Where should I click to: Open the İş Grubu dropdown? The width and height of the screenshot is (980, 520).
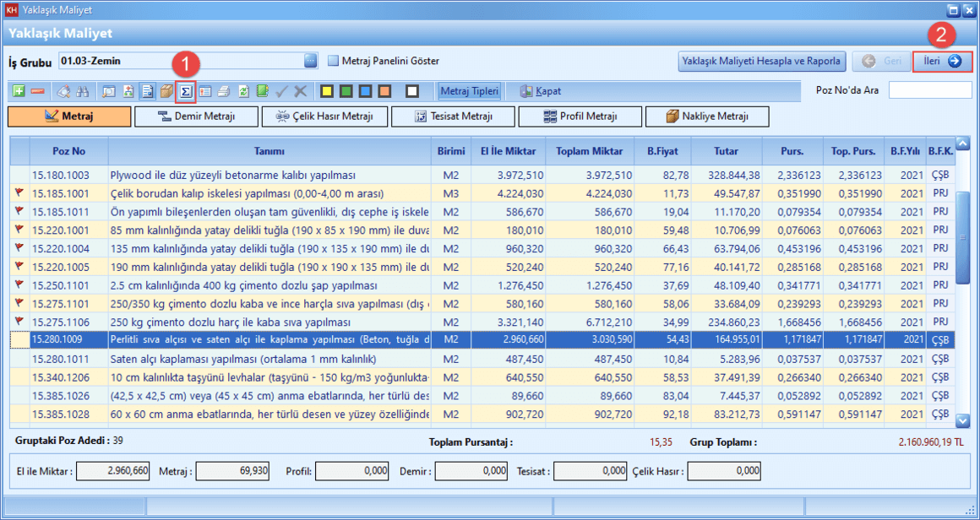310,61
